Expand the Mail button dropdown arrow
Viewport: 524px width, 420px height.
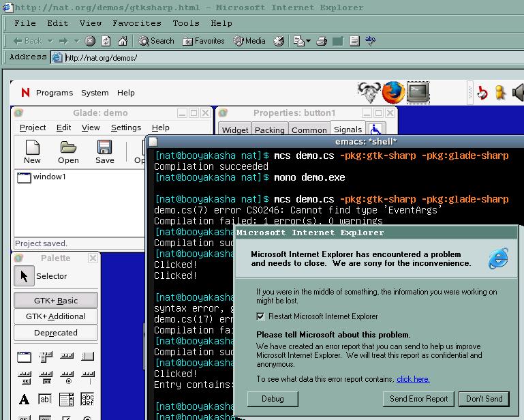point(308,41)
